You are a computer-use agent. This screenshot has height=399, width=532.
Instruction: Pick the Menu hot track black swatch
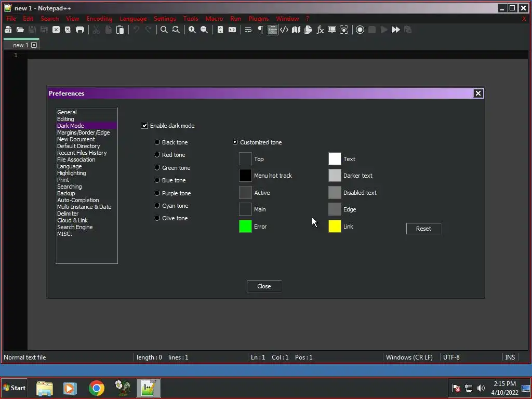pyautogui.click(x=245, y=176)
